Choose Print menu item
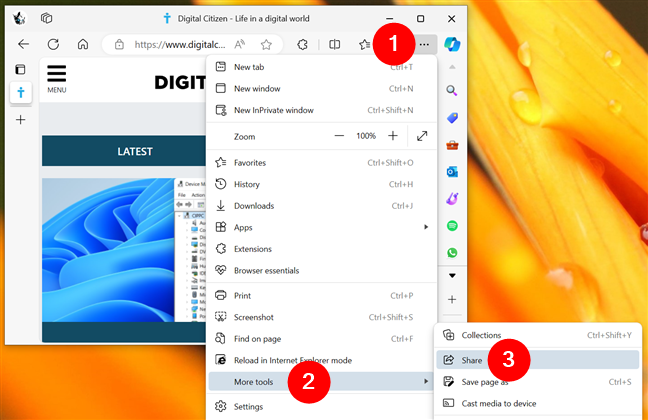 (x=321, y=296)
